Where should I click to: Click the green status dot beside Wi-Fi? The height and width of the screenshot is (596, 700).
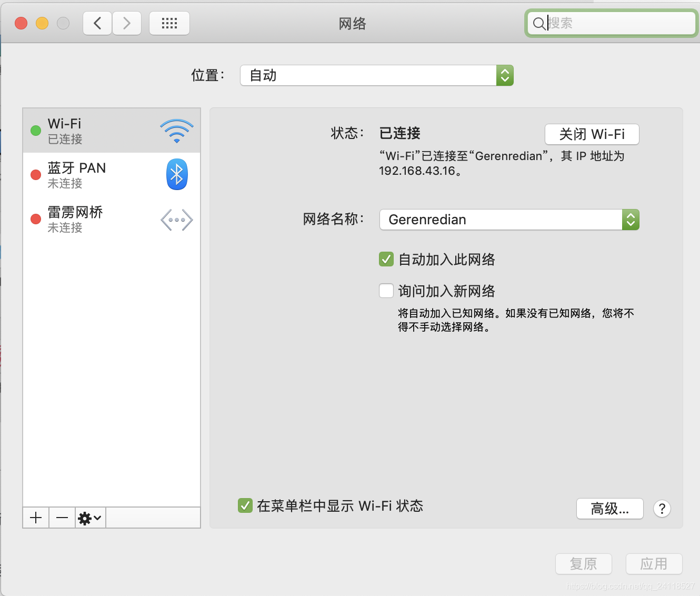coord(36,131)
